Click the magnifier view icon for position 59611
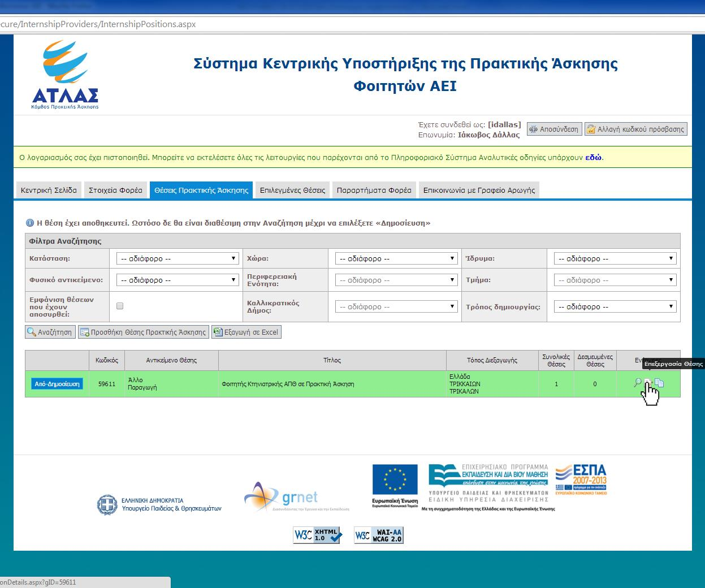The width and height of the screenshot is (705, 588). click(638, 383)
